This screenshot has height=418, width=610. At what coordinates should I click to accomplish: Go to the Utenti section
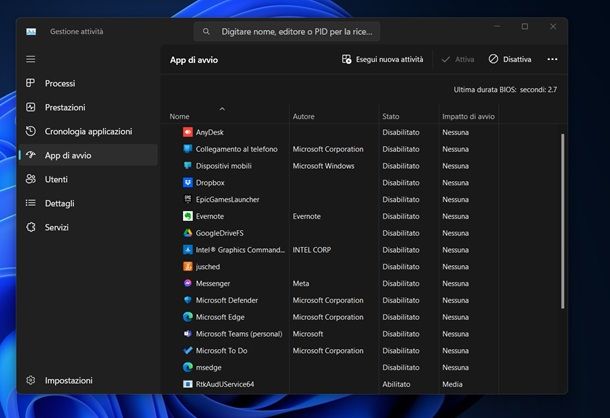(x=88, y=179)
